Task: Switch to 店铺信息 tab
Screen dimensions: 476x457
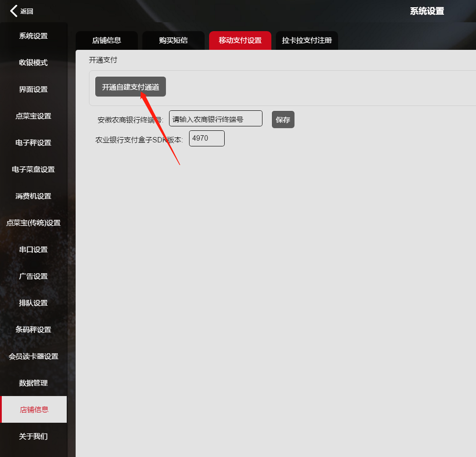Action: coord(107,40)
